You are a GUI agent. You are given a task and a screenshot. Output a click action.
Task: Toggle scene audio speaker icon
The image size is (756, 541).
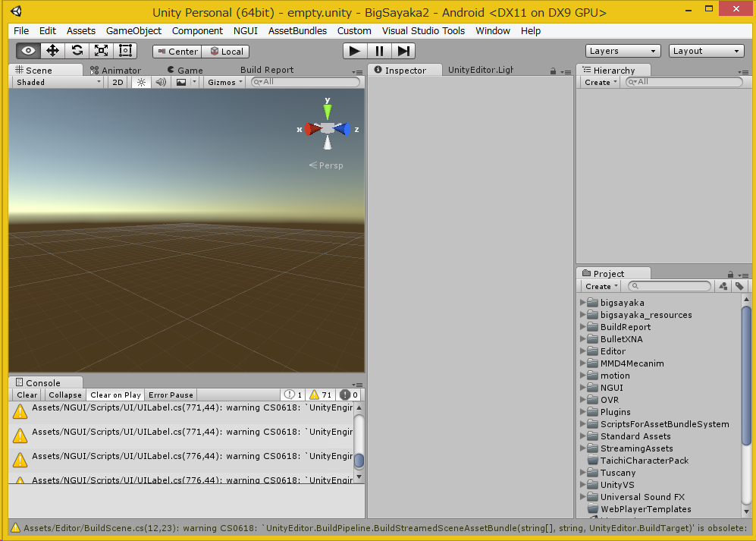[x=161, y=82]
